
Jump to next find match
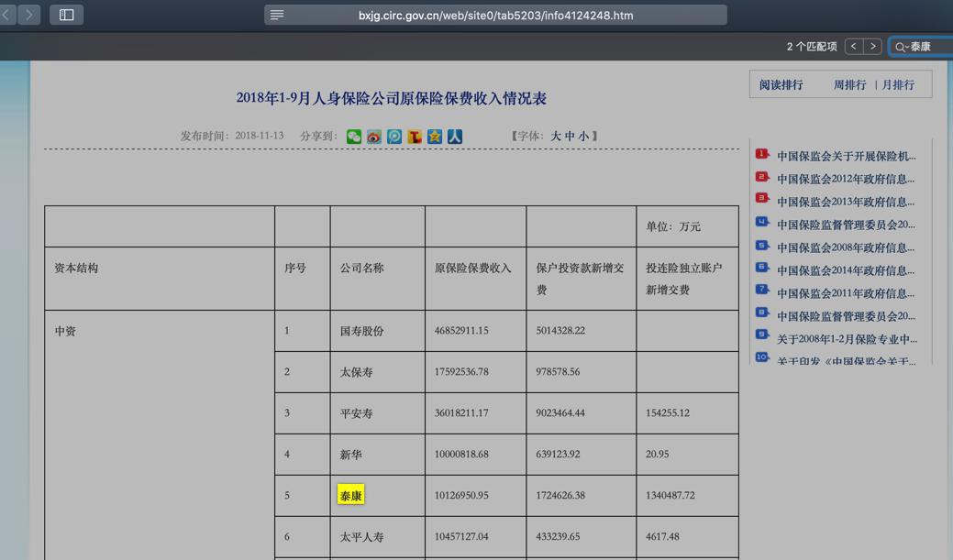[873, 46]
